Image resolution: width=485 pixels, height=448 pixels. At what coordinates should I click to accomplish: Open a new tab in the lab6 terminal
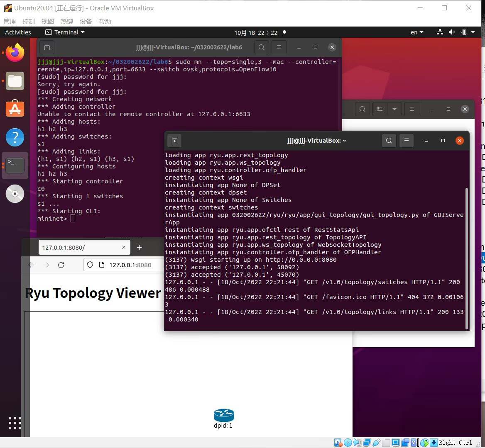coord(47,47)
